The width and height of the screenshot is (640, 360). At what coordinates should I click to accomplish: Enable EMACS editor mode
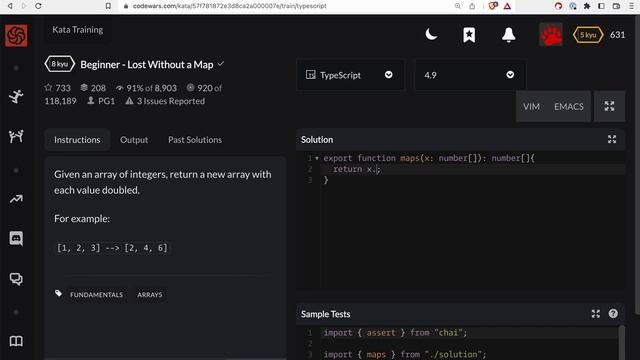tap(569, 107)
